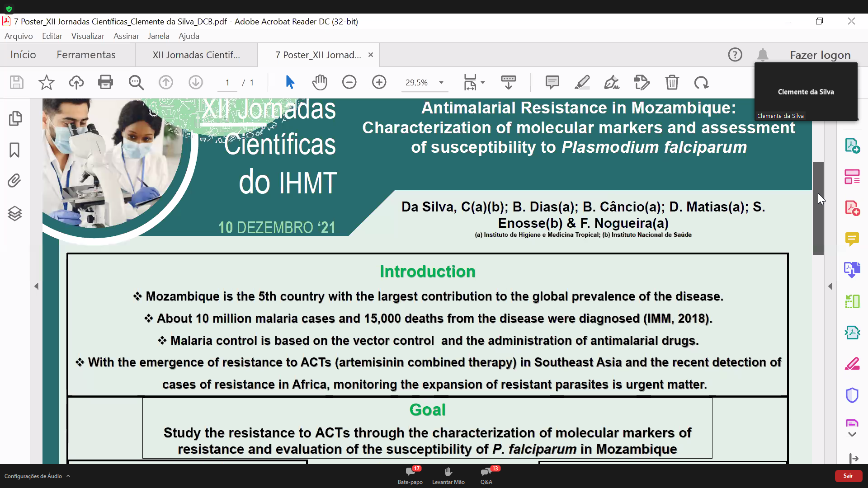Click the red Sair button
The height and width of the screenshot is (488, 868).
848,476
